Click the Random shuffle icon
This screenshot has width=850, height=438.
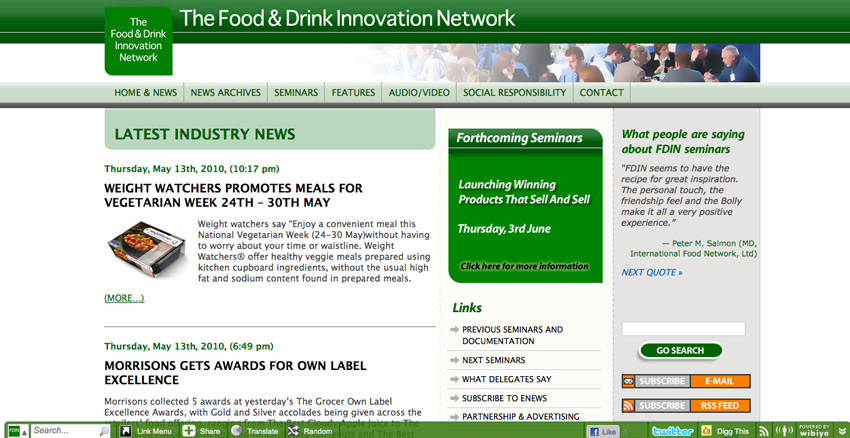click(293, 431)
